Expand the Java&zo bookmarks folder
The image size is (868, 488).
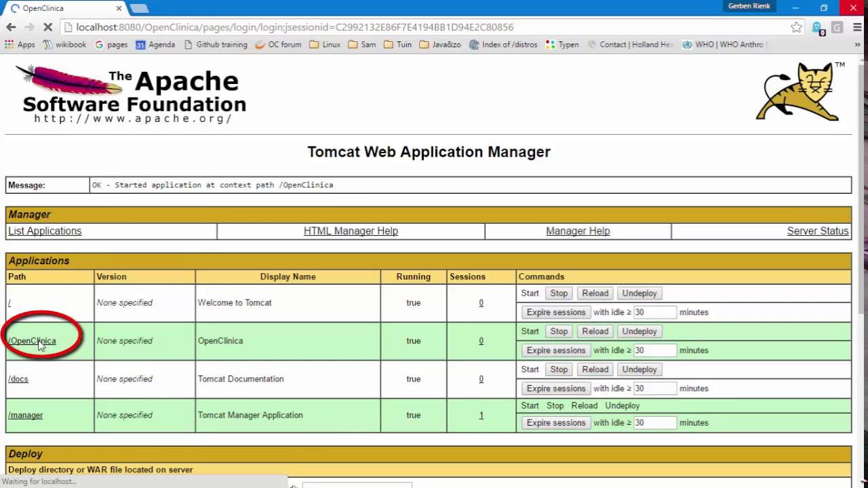coord(440,45)
